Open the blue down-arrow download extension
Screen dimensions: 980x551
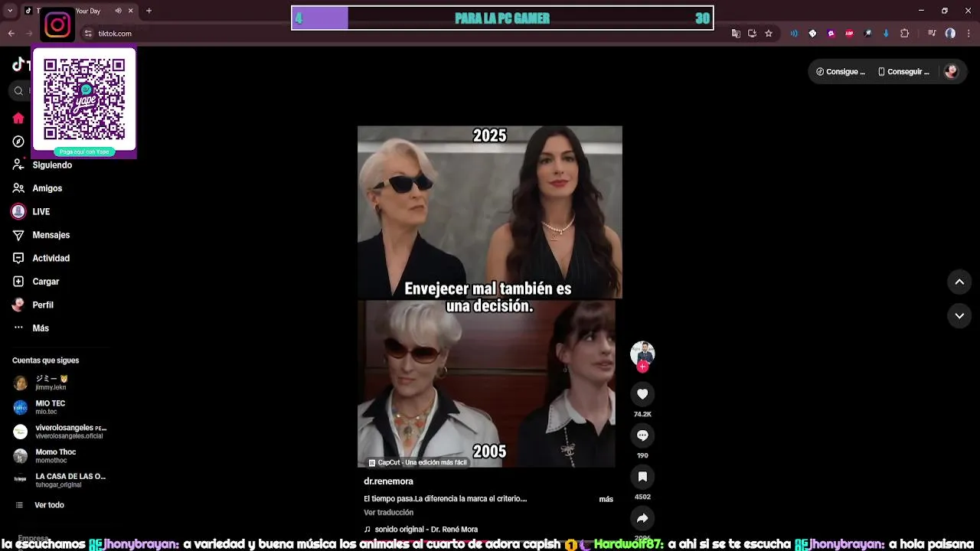pyautogui.click(x=886, y=33)
